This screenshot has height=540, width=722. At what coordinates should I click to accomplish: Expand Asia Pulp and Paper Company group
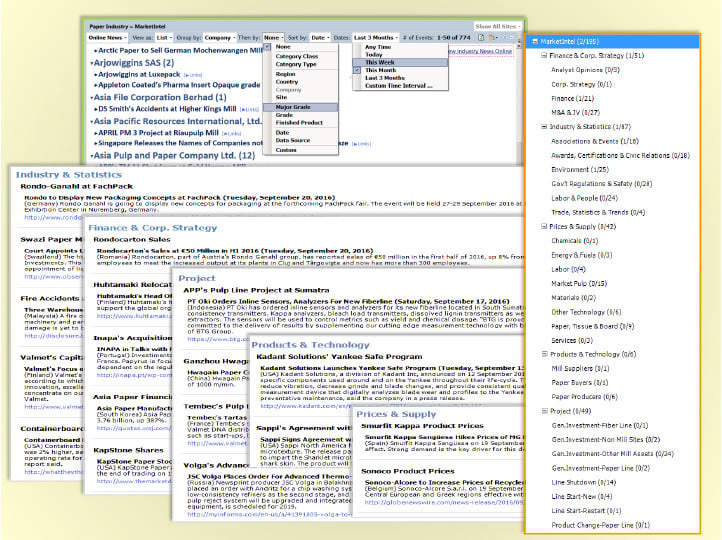(x=174, y=156)
